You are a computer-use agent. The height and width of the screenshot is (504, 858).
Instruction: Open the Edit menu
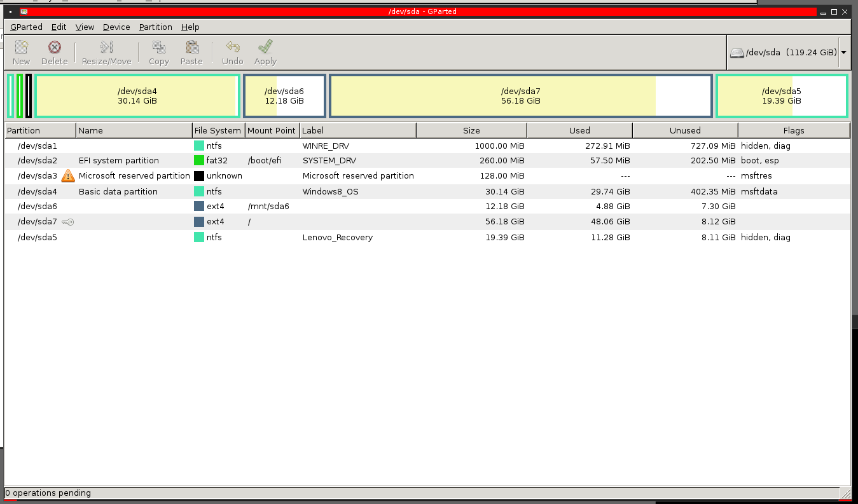click(59, 27)
